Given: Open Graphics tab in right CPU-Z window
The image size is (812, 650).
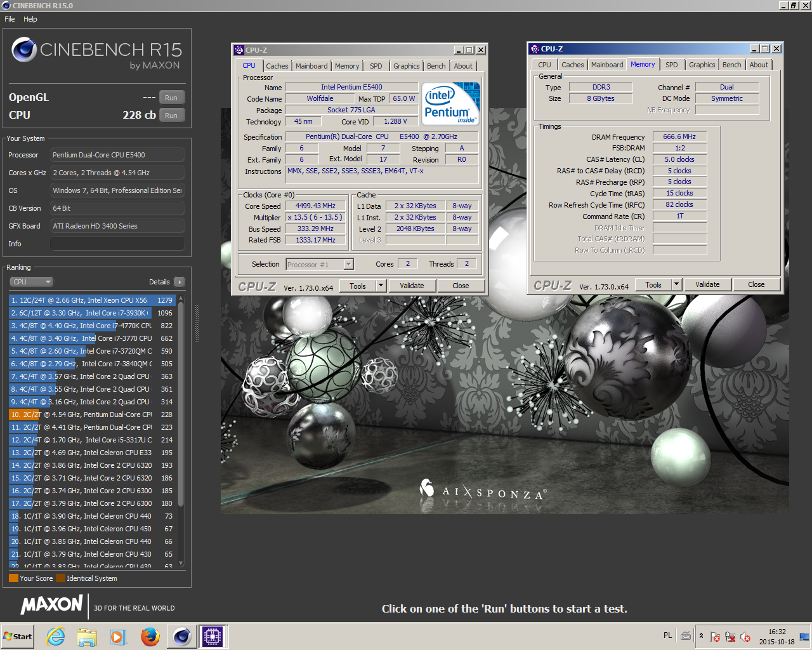Looking at the screenshot, I should [x=702, y=65].
